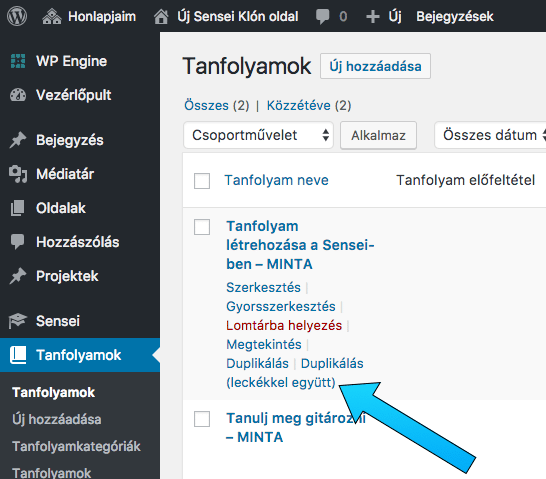Viewport: 546px width, 479px height.
Task: Open the comments bubble icon in admin bar
Action: pyautogui.click(x=322, y=16)
